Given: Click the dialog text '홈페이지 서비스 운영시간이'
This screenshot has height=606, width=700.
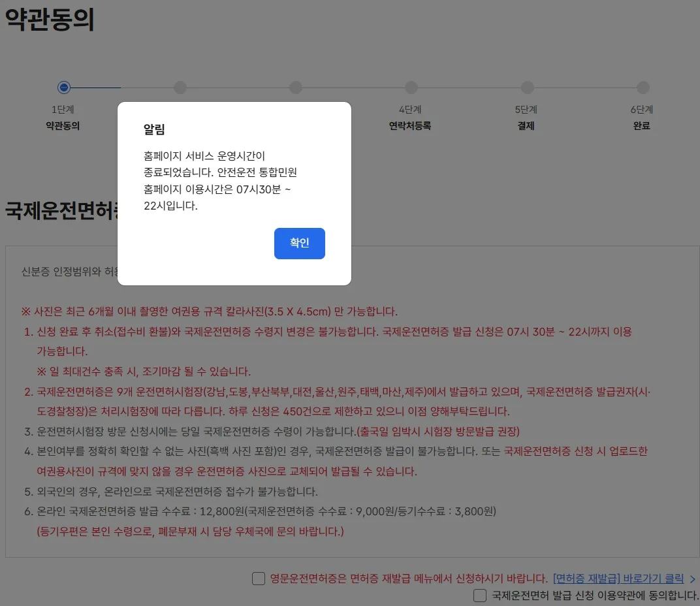Looking at the screenshot, I should click(204, 156).
